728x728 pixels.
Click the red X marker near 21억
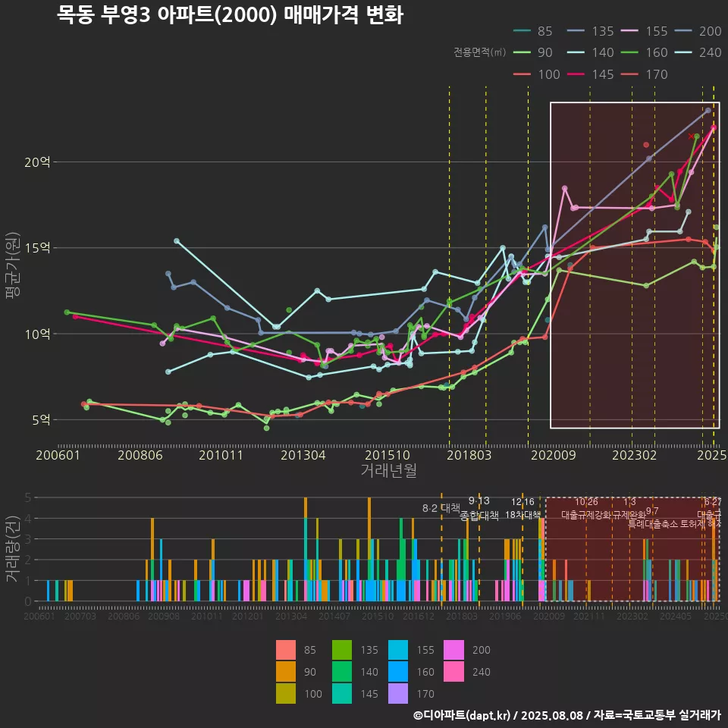coord(691,136)
